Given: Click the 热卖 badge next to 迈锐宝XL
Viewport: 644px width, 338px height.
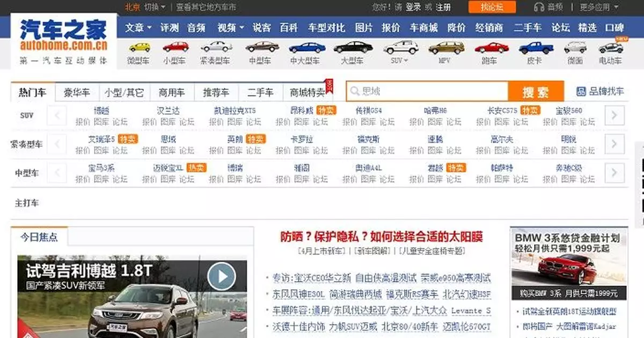Looking at the screenshot, I should pos(197,167).
